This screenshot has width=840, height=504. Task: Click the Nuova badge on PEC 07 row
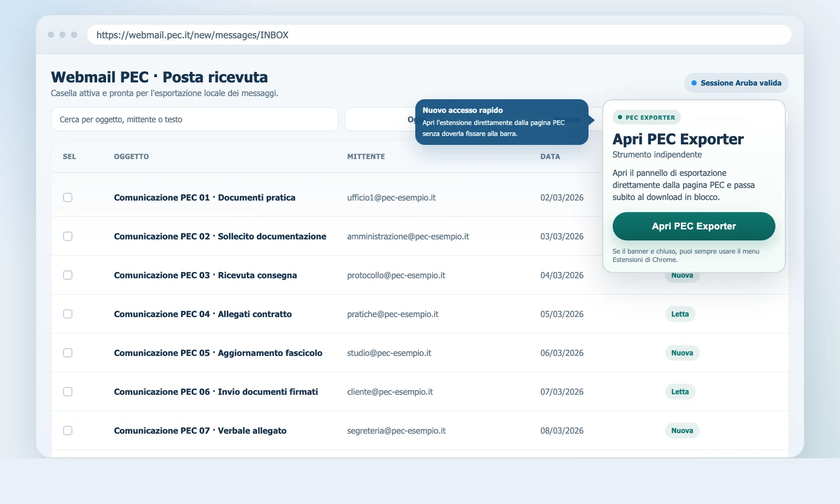682,430
